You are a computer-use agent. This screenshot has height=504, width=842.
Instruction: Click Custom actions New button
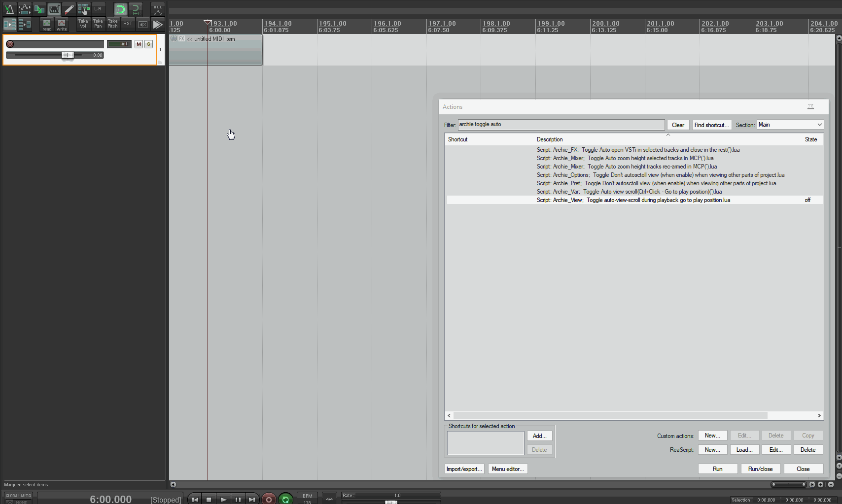(x=712, y=436)
